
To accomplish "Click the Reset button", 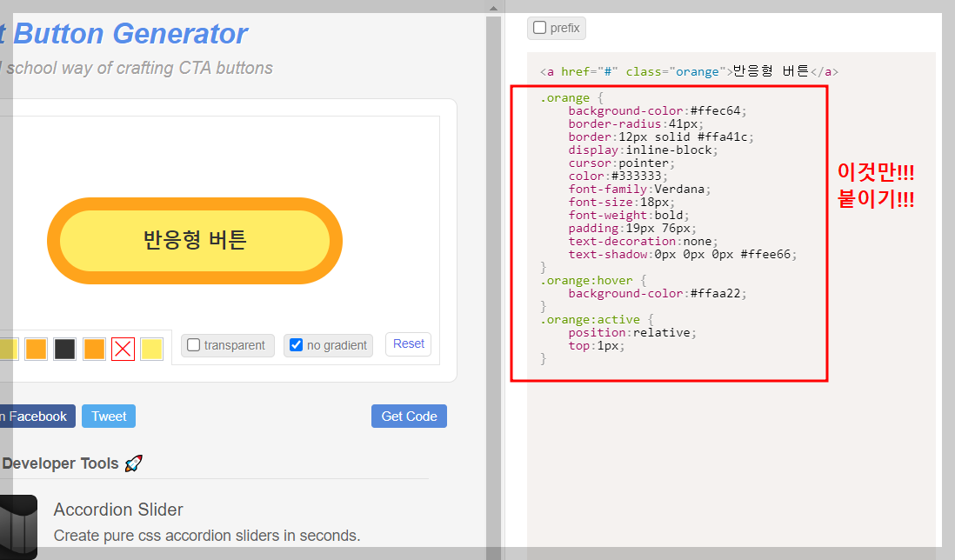I will pos(409,344).
